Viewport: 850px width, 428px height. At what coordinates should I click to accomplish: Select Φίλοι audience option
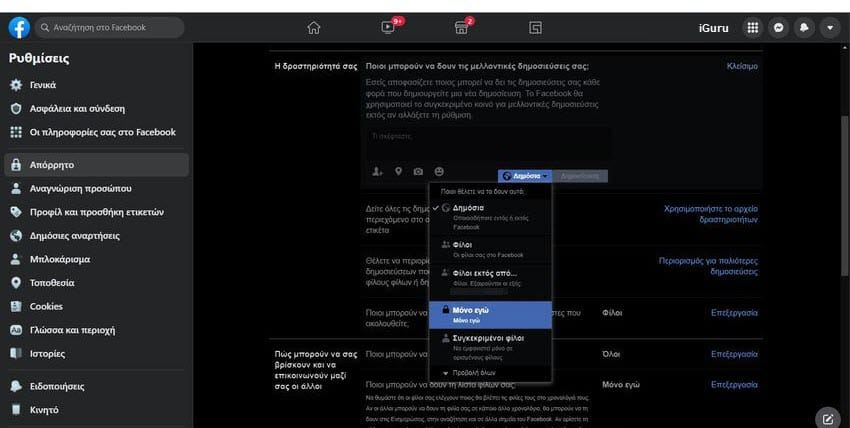tap(490, 249)
